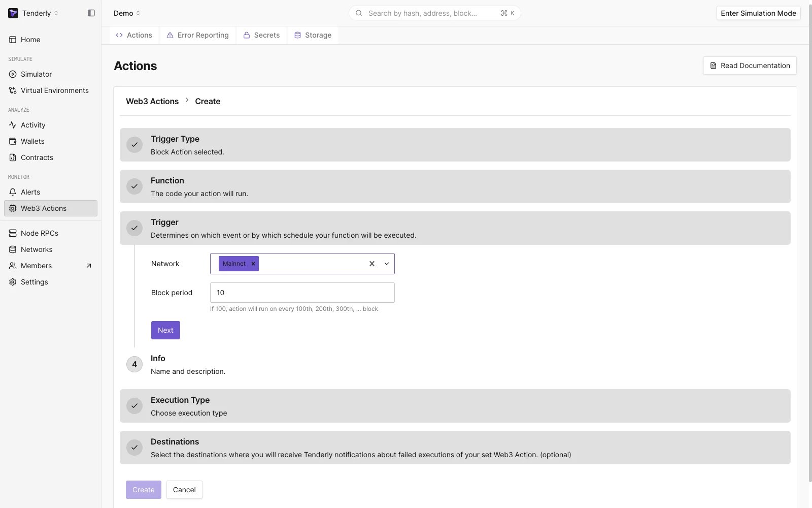
Task: Click the Actions code brackets icon
Action: click(119, 35)
